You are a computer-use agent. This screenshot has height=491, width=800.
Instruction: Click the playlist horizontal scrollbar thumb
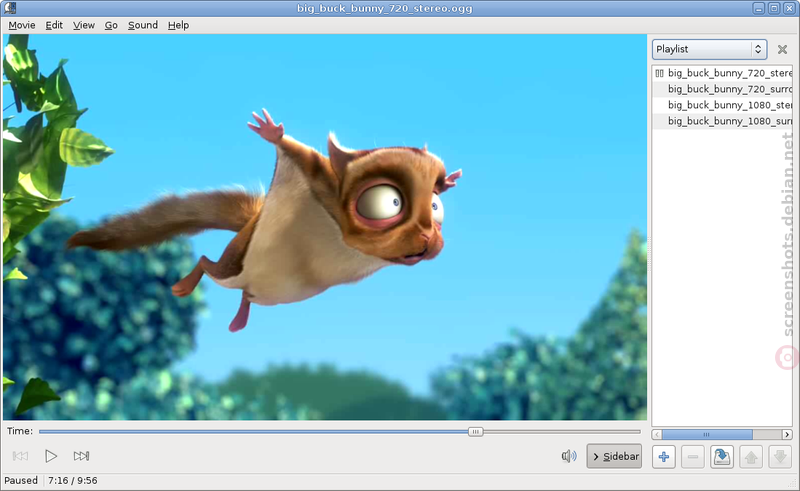tap(707, 434)
